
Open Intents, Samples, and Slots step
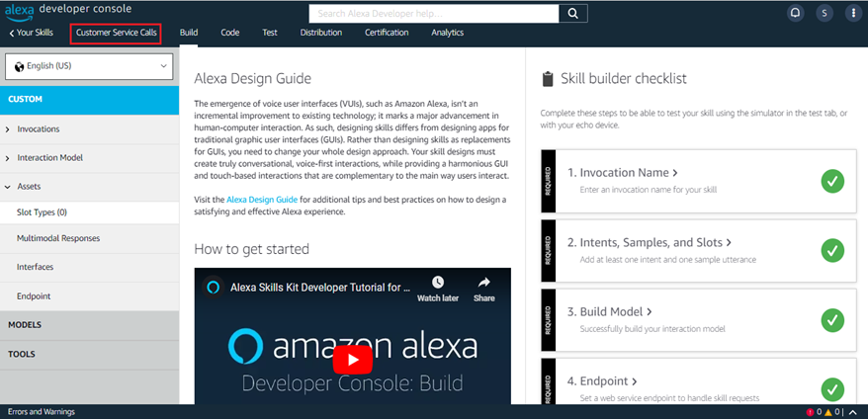coord(650,242)
